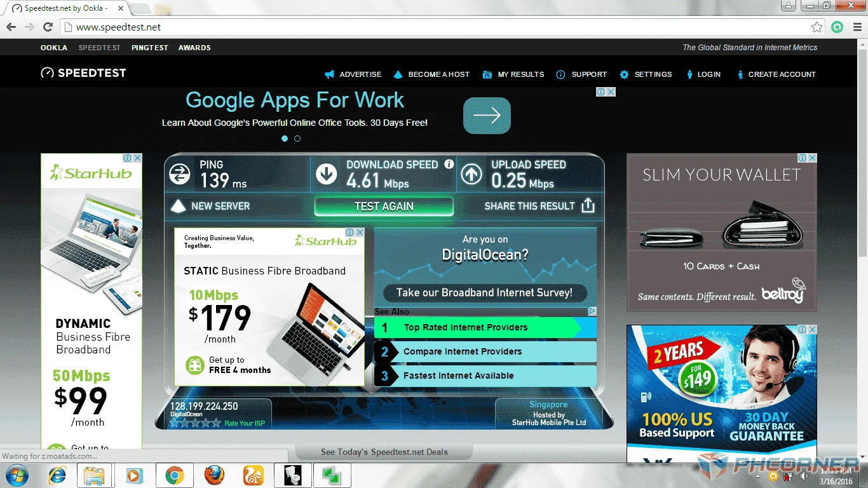Image resolution: width=868 pixels, height=488 pixels.
Task: Open Windows Media Player from the taskbar
Action: [133, 475]
